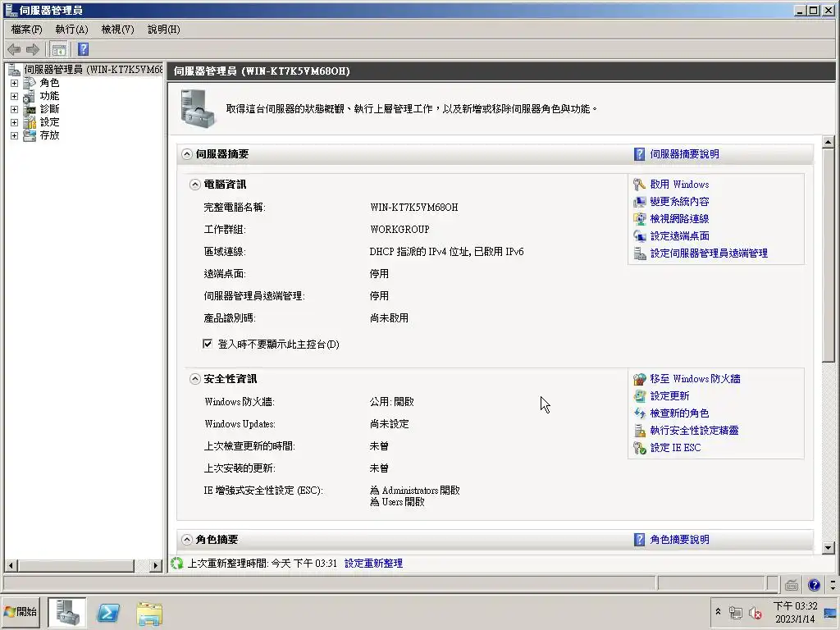
Task: Toggle 登入時不要顯示此主控台 checkbox
Action: click(x=208, y=344)
